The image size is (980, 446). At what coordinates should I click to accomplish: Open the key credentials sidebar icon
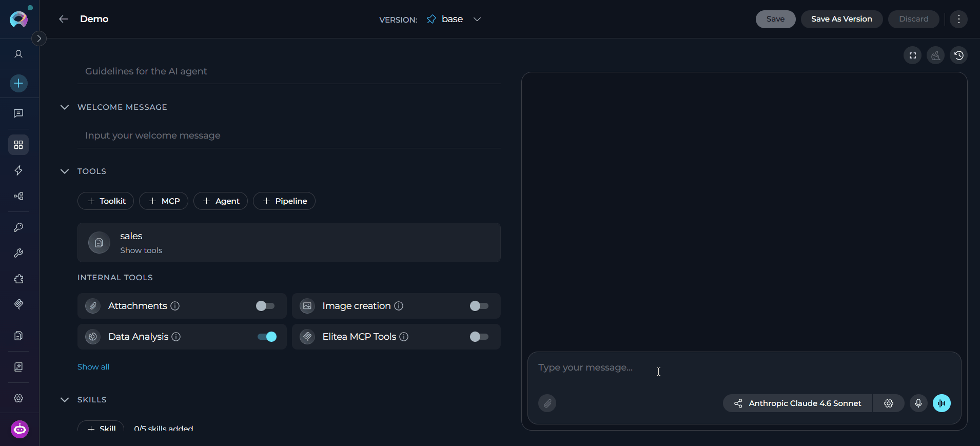(x=18, y=227)
